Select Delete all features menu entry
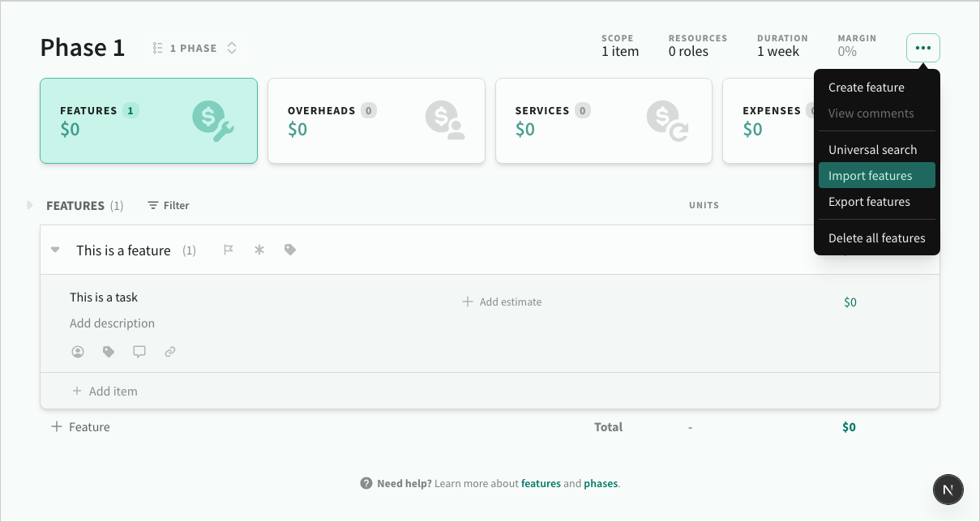The image size is (980, 522). 876,238
